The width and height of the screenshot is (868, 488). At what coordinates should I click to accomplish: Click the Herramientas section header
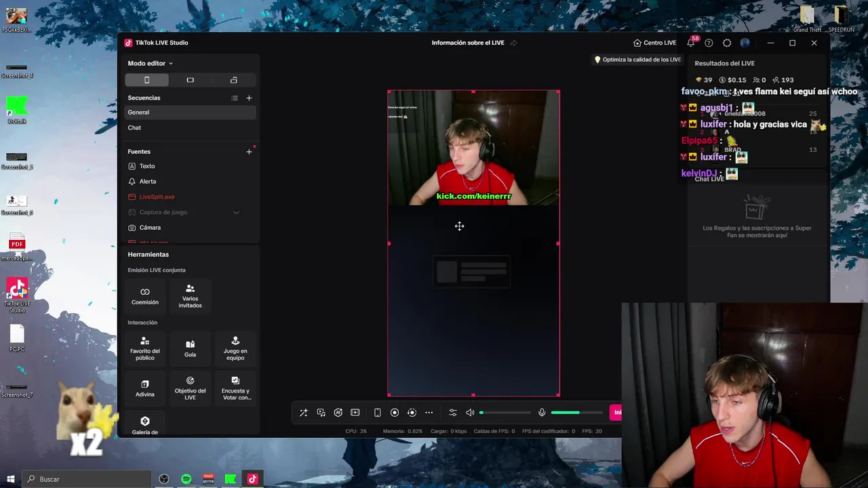tap(149, 254)
